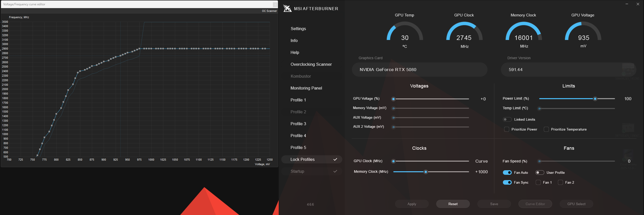The image size is (644, 215).
Task: Click the "+1000" memory clock value
Action: pos(481,172)
